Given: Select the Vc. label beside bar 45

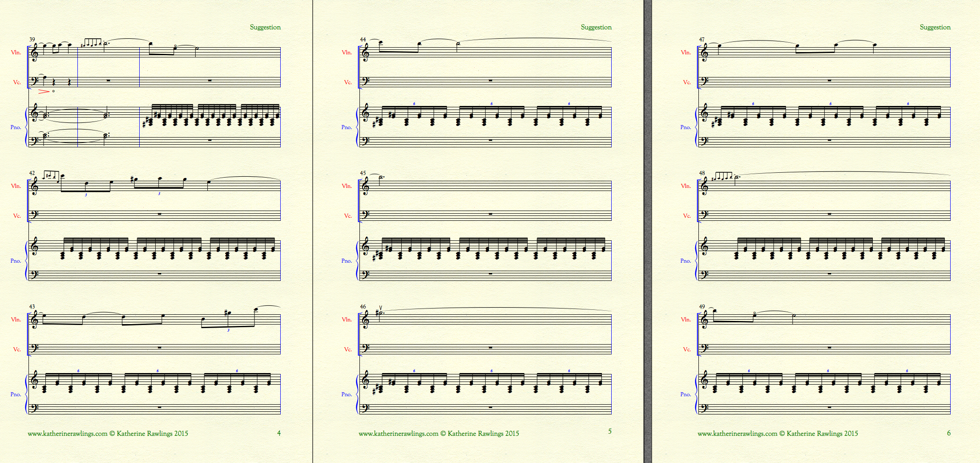Looking at the screenshot, I should (x=348, y=216).
